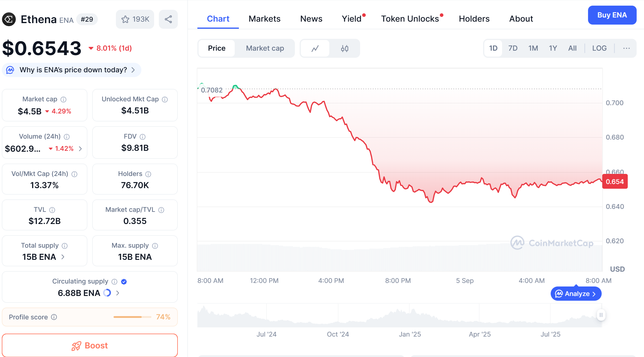644x357 pixels.
Task: Click the Buy ENA button
Action: [x=612, y=15]
